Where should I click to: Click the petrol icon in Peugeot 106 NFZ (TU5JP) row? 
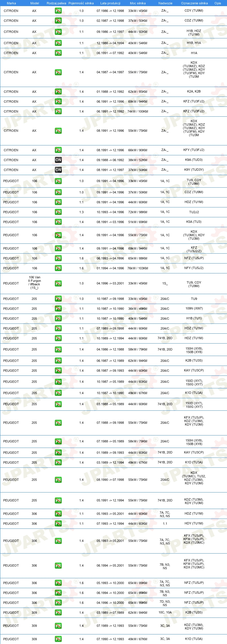coord(58,258)
